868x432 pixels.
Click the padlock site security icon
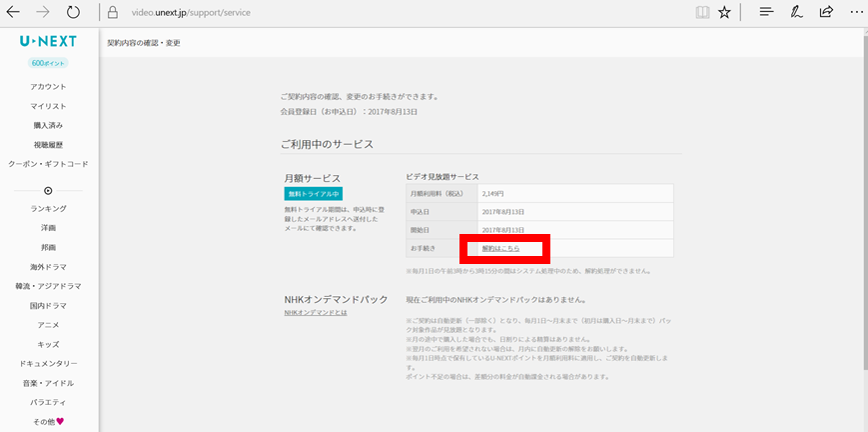(x=113, y=12)
